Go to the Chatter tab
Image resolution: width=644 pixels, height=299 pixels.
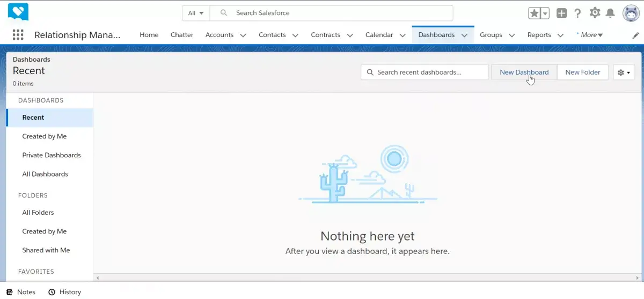pyautogui.click(x=182, y=35)
